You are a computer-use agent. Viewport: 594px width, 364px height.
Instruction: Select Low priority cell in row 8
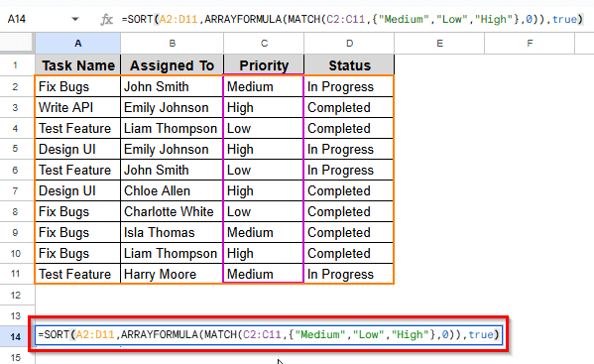(264, 211)
